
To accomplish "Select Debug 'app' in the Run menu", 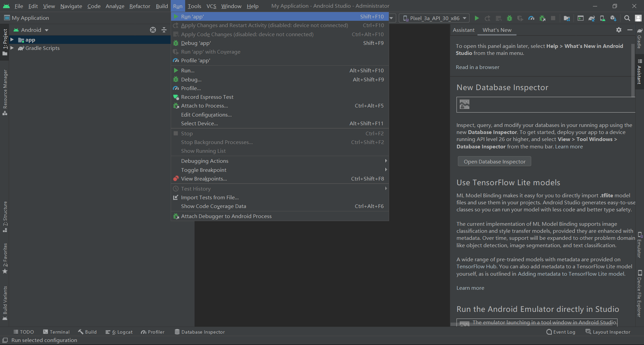I will point(280,43).
